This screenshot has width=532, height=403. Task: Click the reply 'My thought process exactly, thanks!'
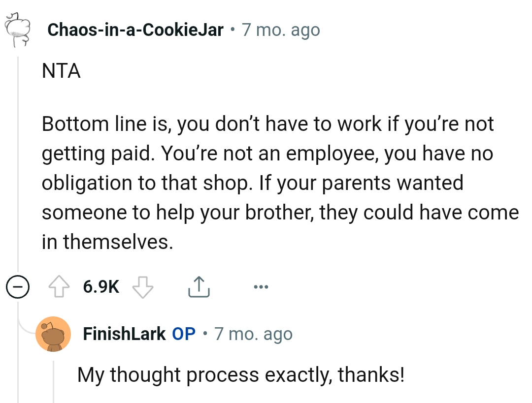coord(241,375)
